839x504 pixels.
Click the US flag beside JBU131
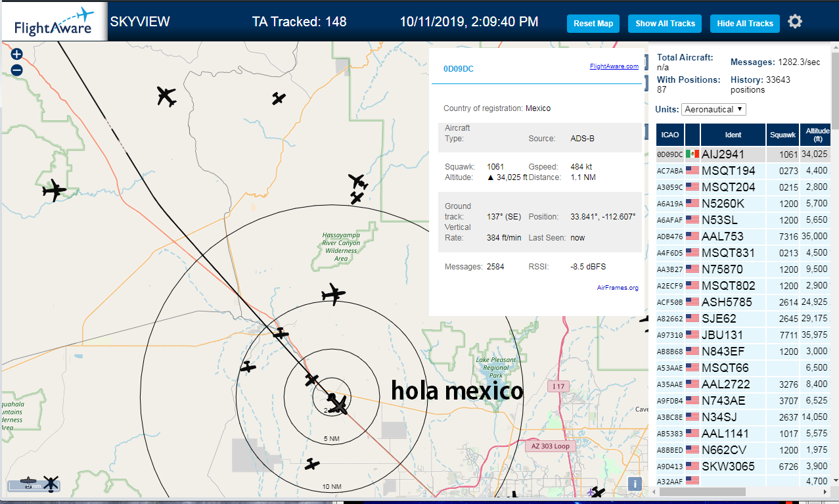click(692, 335)
